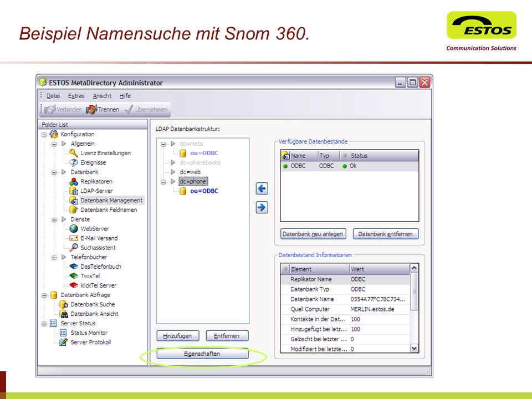
Task: Open Datenbank Ansicht binoculars item
Action: tap(89, 314)
